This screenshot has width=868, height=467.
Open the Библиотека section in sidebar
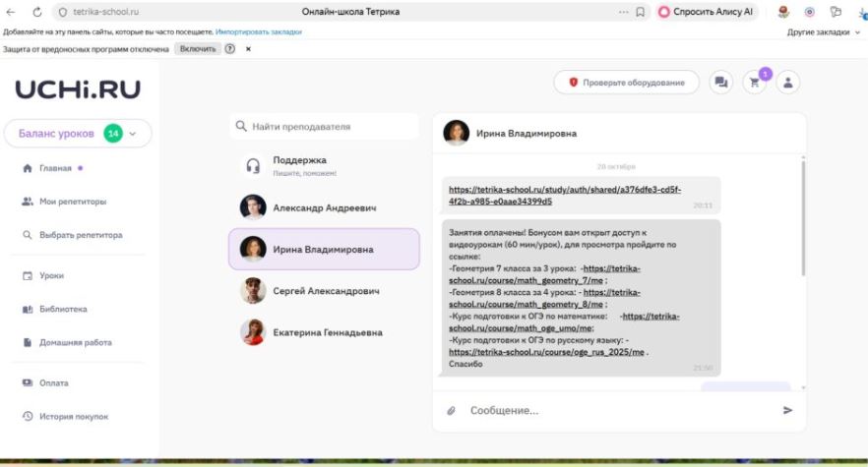coord(63,309)
